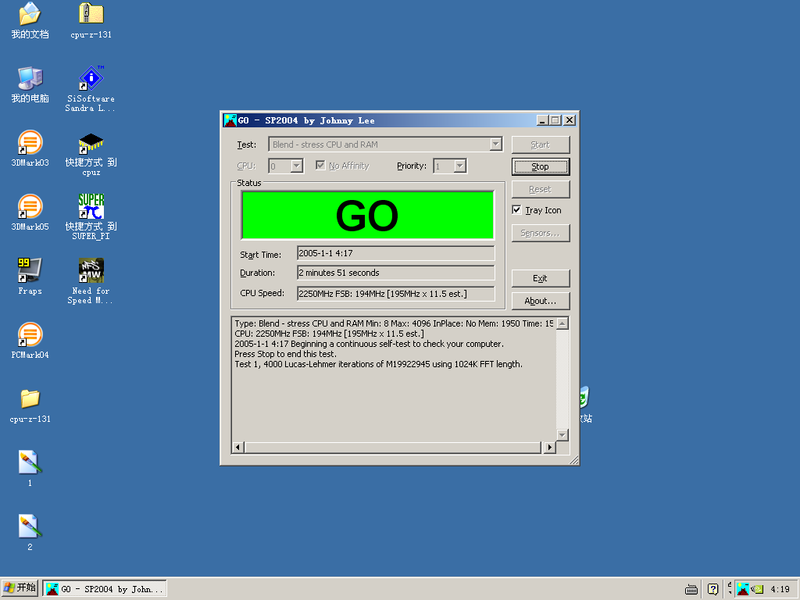Expand the taskbar toolbar chevron
This screenshot has width=800, height=600.
point(729,589)
